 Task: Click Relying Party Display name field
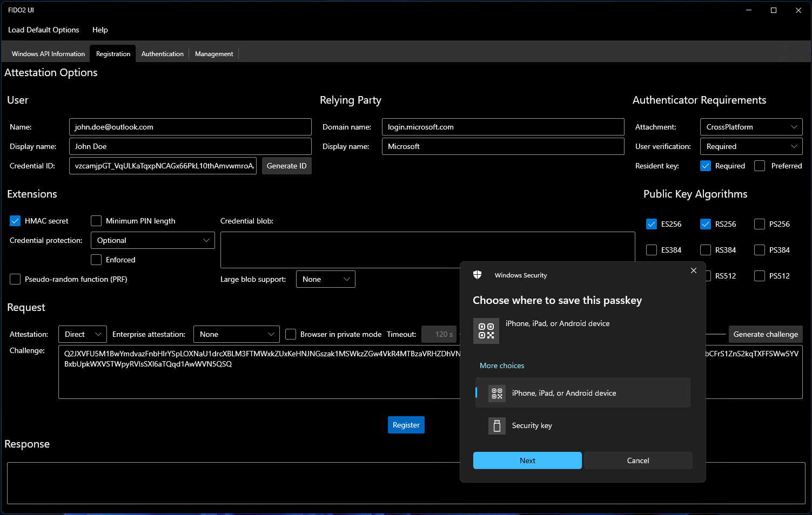(503, 146)
